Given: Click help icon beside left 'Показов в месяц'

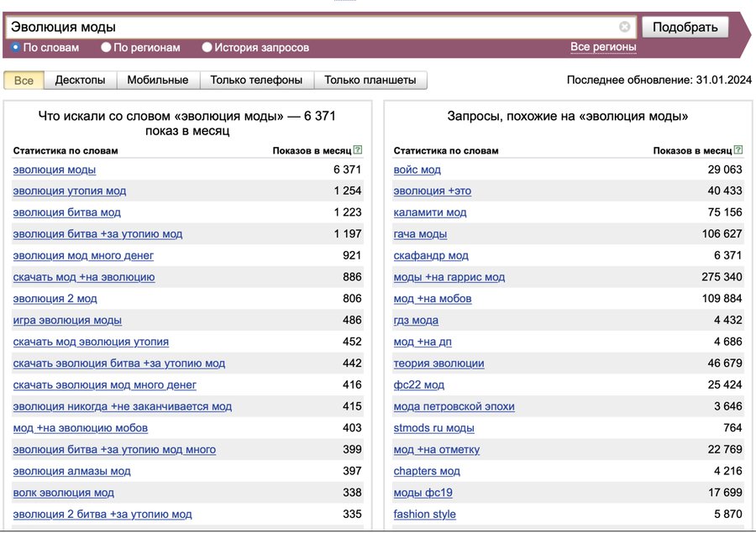Looking at the screenshot, I should point(358,150).
